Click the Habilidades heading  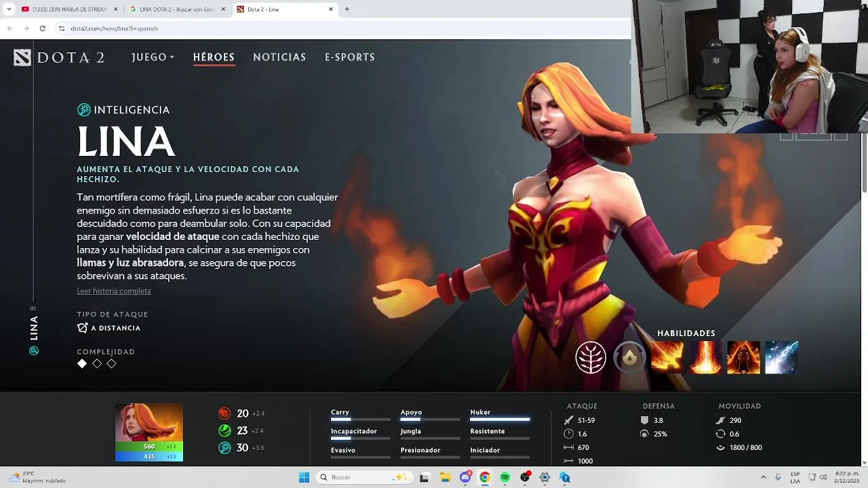point(686,333)
